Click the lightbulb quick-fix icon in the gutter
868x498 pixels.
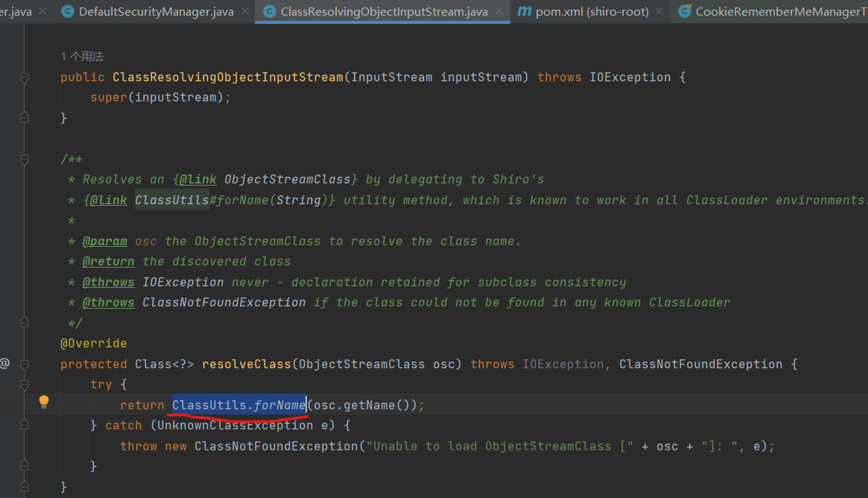coord(44,402)
